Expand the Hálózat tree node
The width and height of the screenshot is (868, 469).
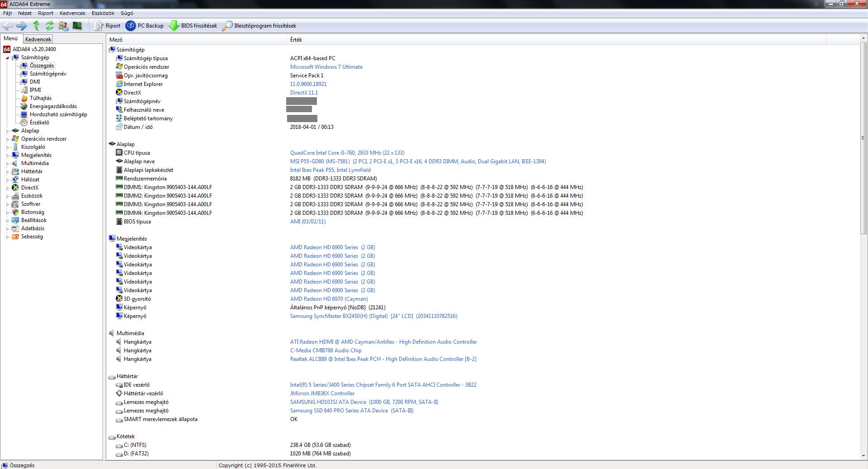(x=7, y=180)
